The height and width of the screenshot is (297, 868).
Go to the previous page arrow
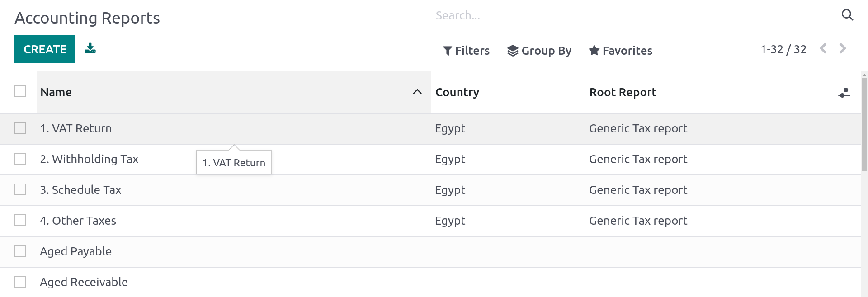click(823, 49)
